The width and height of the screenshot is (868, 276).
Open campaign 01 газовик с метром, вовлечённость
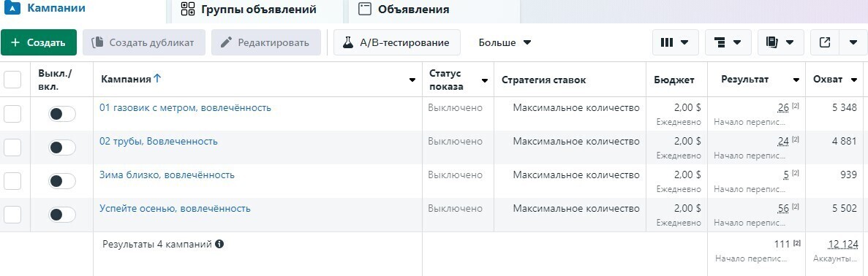click(x=186, y=108)
